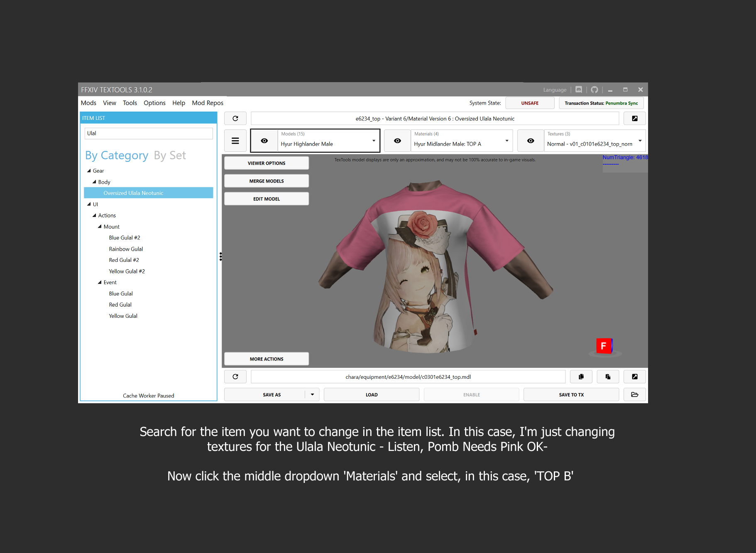The height and width of the screenshot is (553, 756).
Task: Open the Models dropdown showing Hyur Highlander Male
Action: [x=328, y=141]
